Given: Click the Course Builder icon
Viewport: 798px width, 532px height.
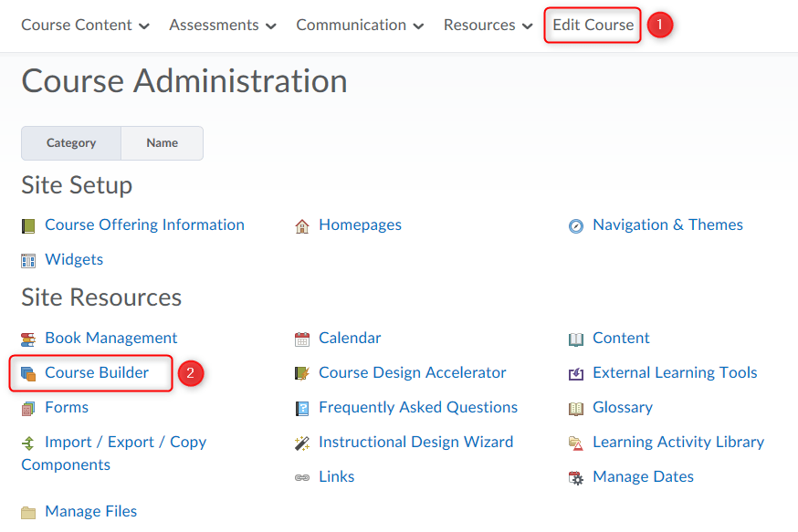Looking at the screenshot, I should (x=28, y=373).
